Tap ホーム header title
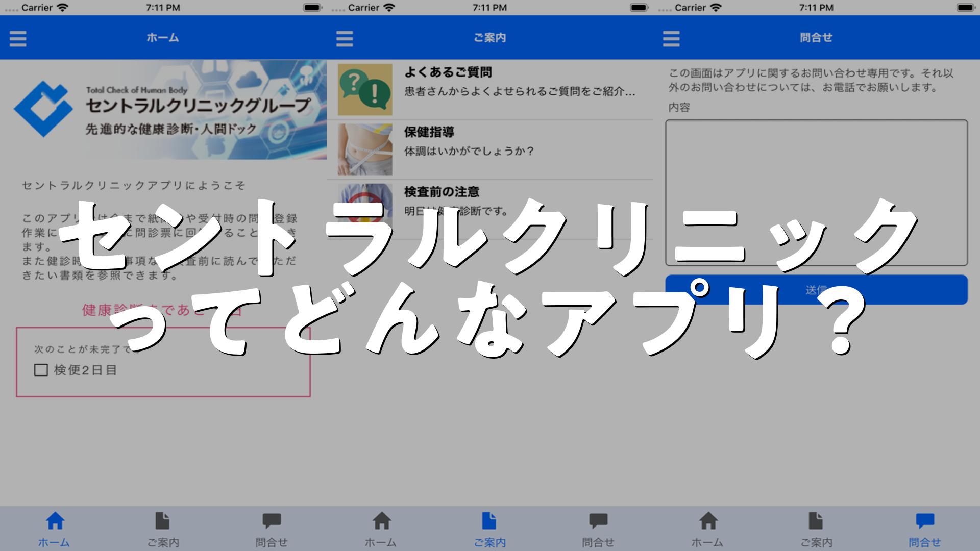The image size is (980, 551). pyautogui.click(x=163, y=38)
